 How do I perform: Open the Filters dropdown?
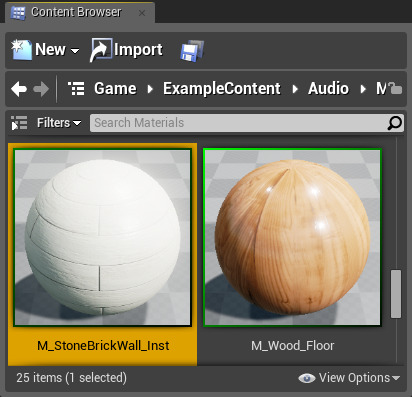pyautogui.click(x=59, y=123)
